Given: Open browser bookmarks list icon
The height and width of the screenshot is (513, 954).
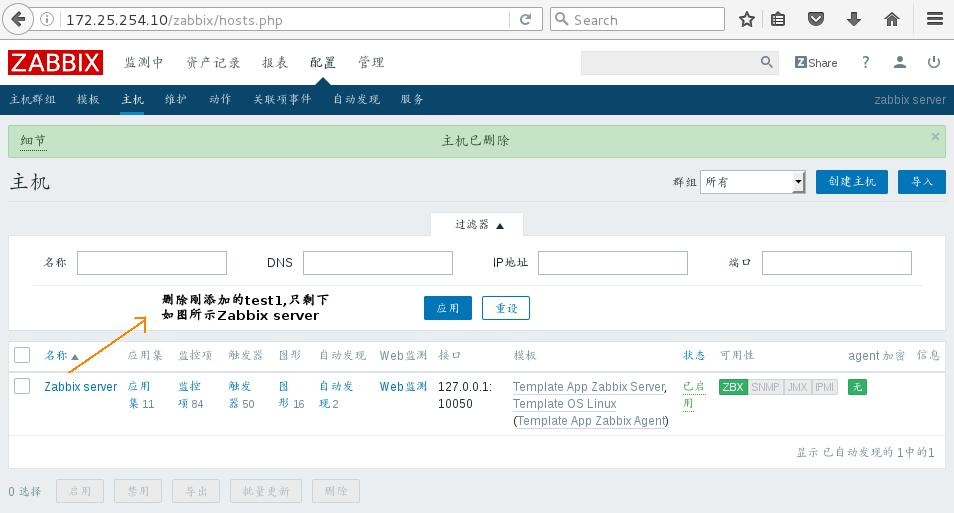Looking at the screenshot, I should tap(778, 19).
